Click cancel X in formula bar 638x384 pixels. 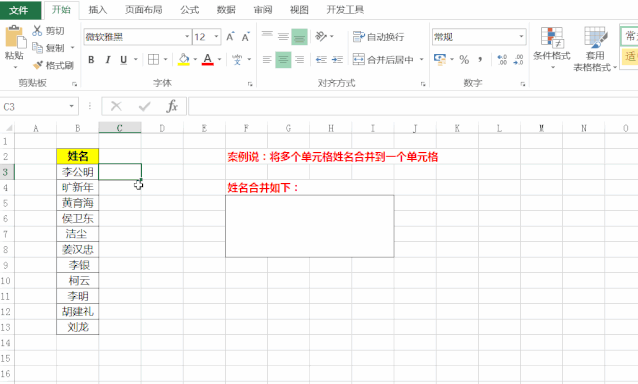point(116,107)
